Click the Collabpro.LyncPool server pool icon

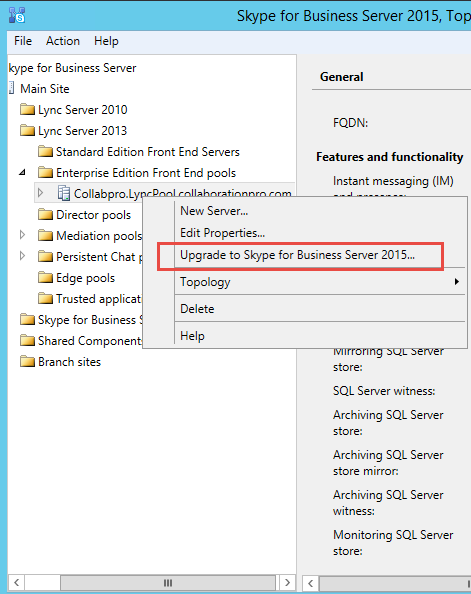tap(64, 193)
